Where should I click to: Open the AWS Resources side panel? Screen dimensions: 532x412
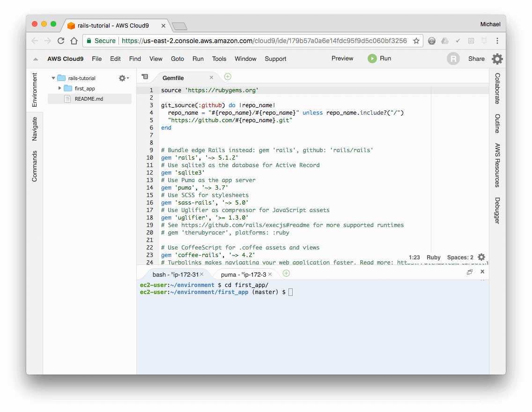tap(497, 165)
